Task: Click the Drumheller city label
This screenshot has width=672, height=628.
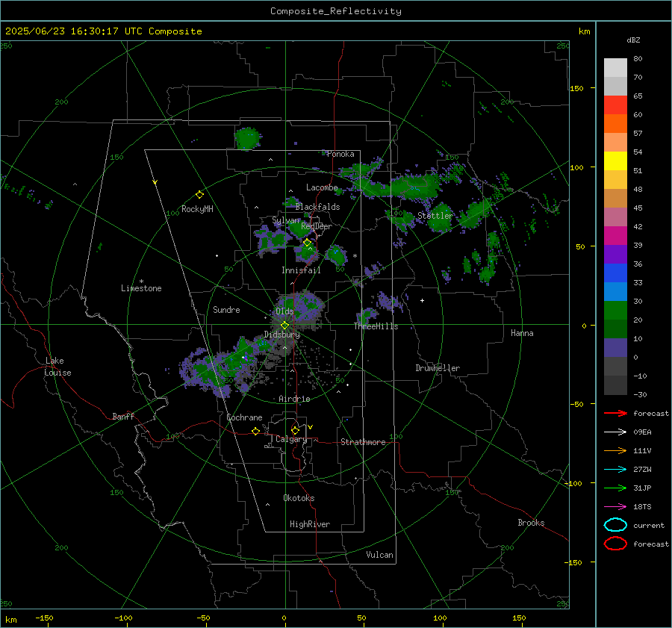Action: (438, 368)
